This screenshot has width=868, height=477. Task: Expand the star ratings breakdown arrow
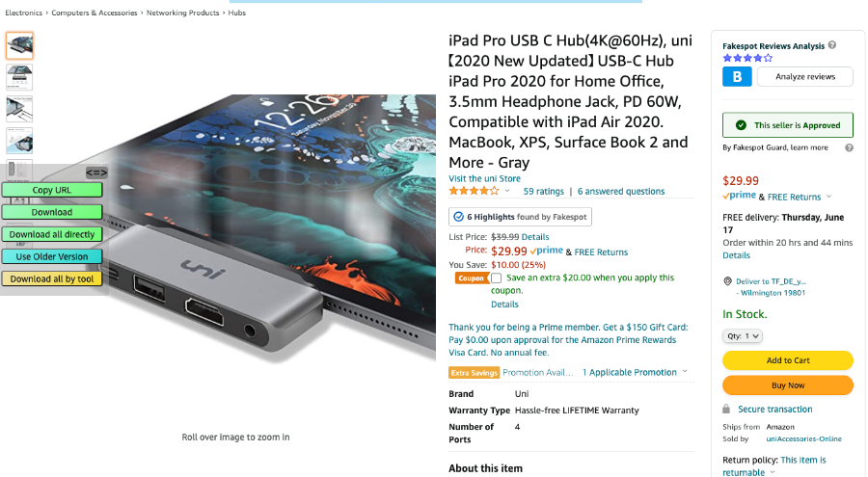[x=507, y=191]
